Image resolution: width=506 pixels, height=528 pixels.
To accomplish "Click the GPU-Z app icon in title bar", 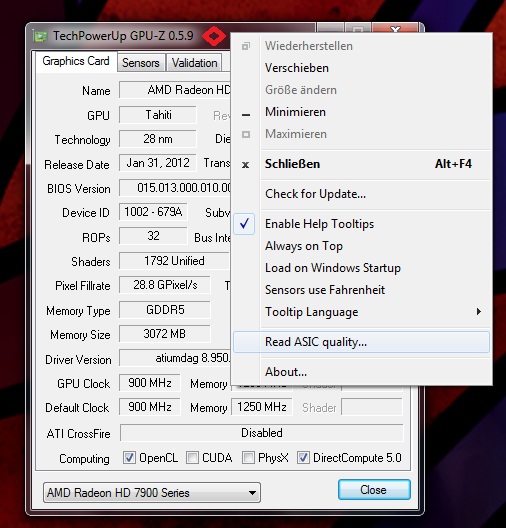I will (40, 36).
